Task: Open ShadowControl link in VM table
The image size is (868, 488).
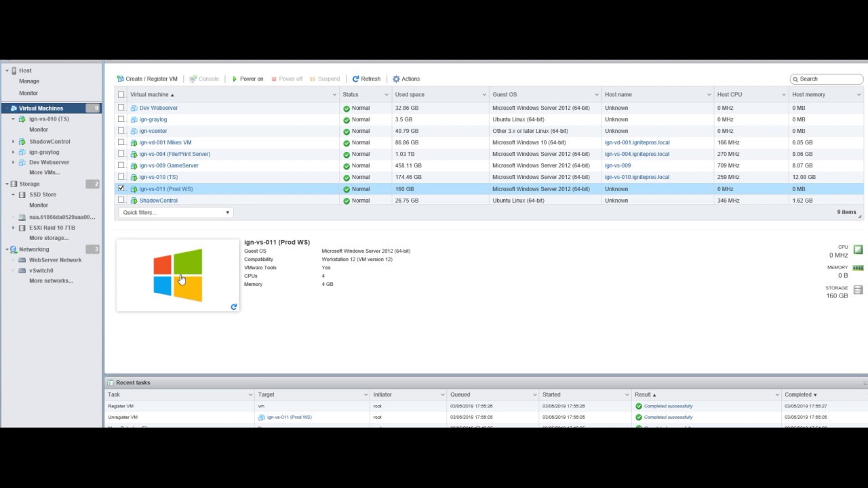Action: (159, 201)
